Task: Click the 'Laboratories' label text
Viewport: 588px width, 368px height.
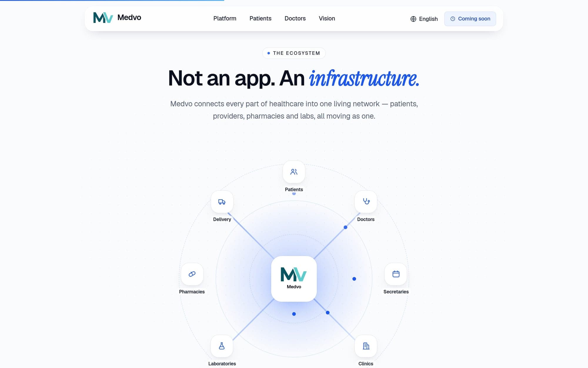Action: tap(222, 364)
